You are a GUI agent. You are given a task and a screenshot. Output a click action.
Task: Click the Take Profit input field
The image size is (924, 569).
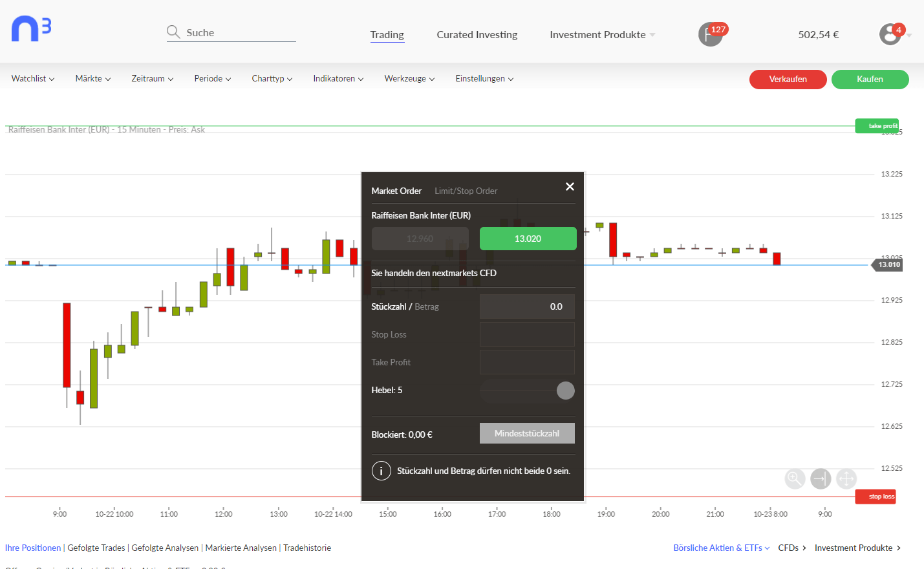pos(527,362)
